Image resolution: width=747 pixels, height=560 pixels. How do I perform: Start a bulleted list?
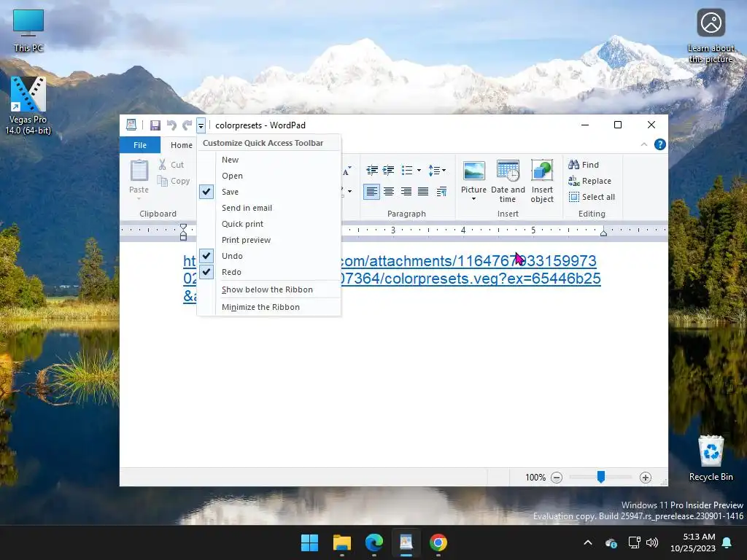point(407,170)
